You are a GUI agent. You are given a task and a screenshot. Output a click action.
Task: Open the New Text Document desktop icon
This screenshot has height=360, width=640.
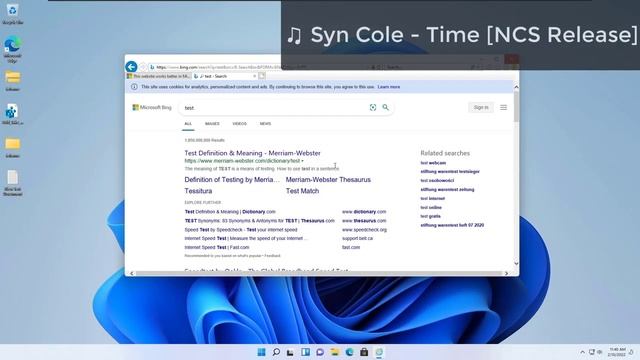click(x=13, y=182)
